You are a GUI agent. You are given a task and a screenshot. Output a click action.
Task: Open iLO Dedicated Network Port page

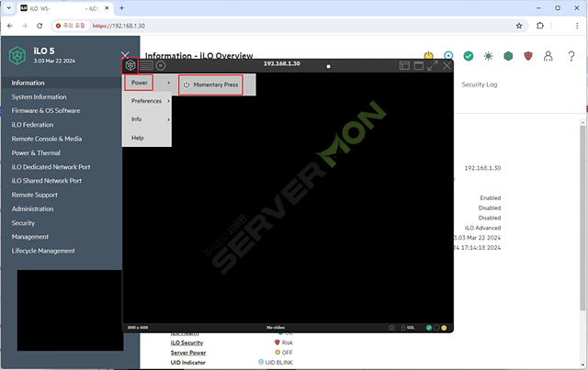[x=51, y=167]
